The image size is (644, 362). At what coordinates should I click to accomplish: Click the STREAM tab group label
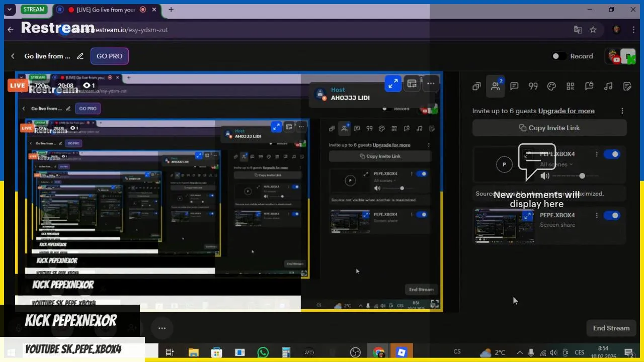[34, 10]
